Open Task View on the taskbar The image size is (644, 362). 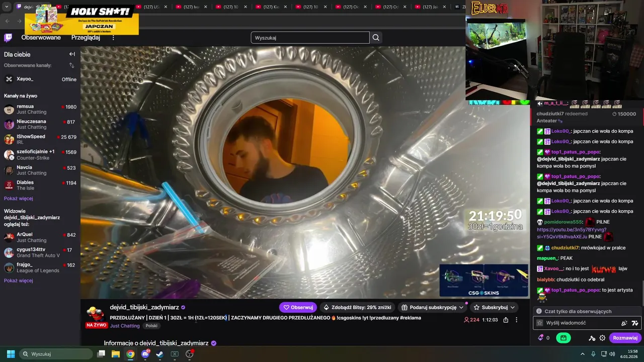pyautogui.click(x=101, y=354)
